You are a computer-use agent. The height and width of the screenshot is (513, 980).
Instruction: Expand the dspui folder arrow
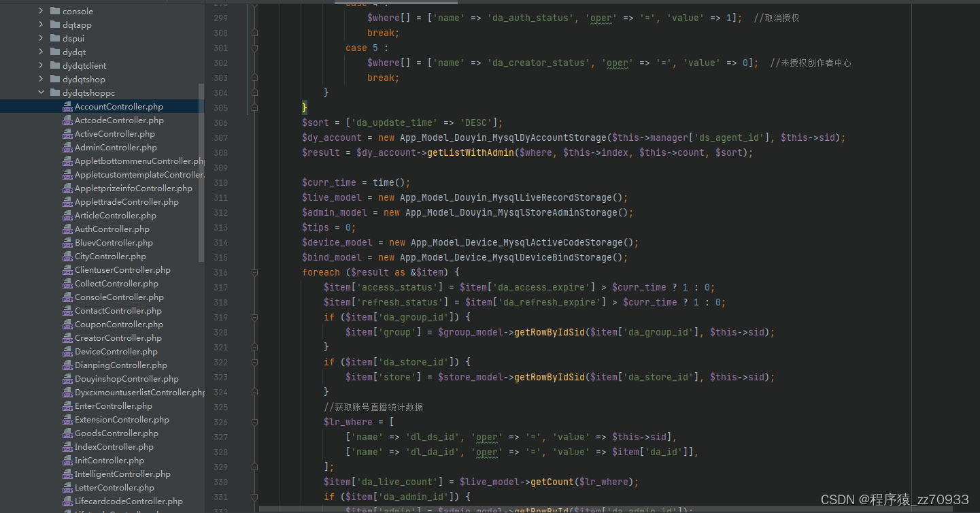click(x=41, y=38)
